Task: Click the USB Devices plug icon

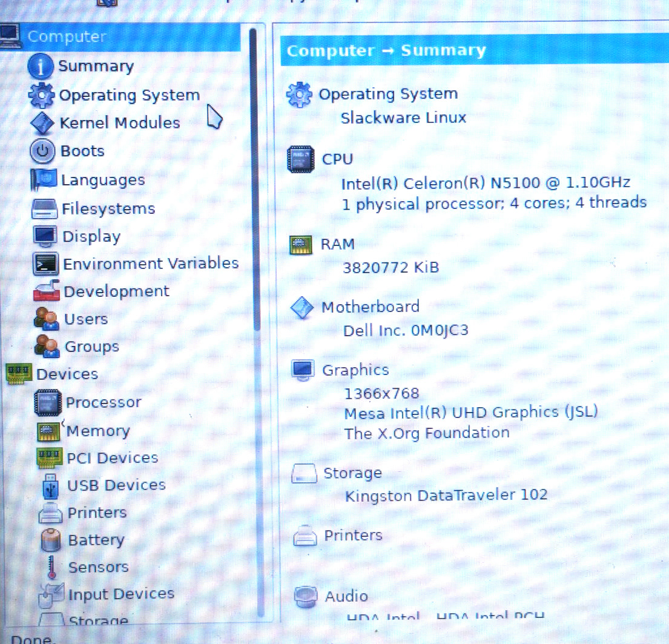Action: (x=51, y=486)
